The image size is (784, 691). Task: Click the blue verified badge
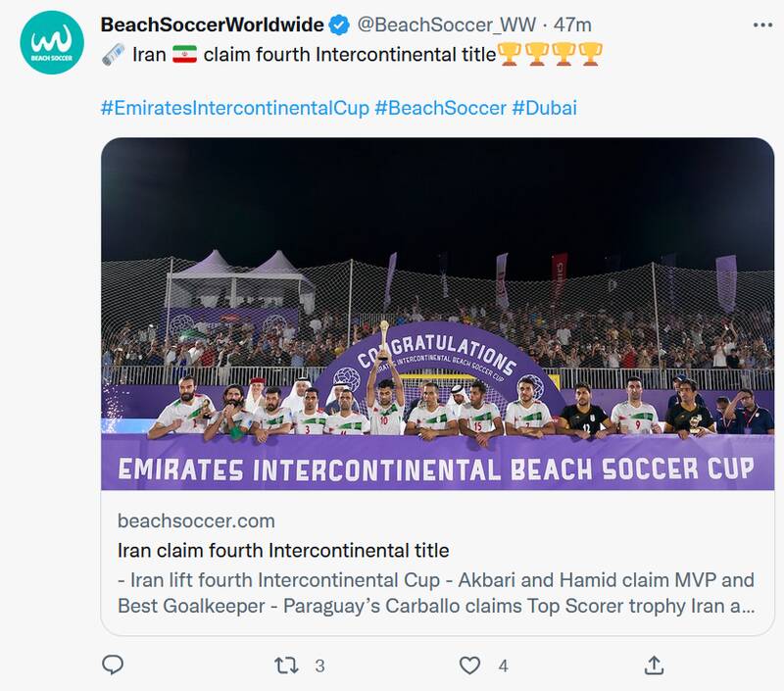click(x=339, y=25)
